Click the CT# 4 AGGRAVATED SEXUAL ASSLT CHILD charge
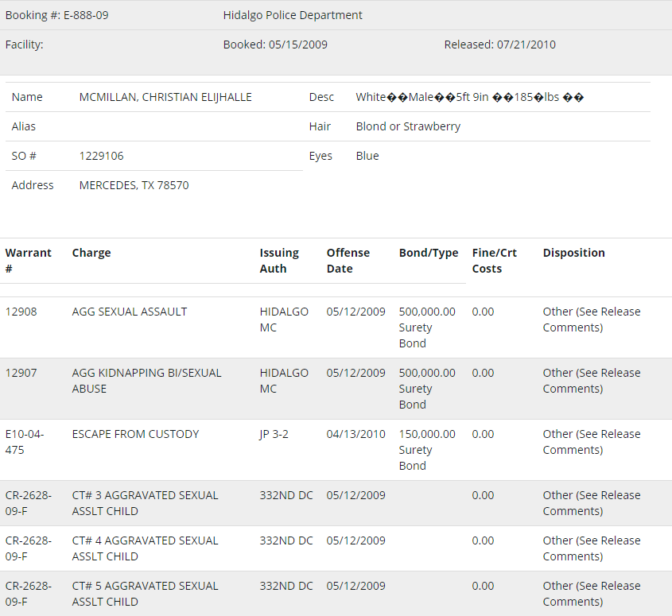 145,548
